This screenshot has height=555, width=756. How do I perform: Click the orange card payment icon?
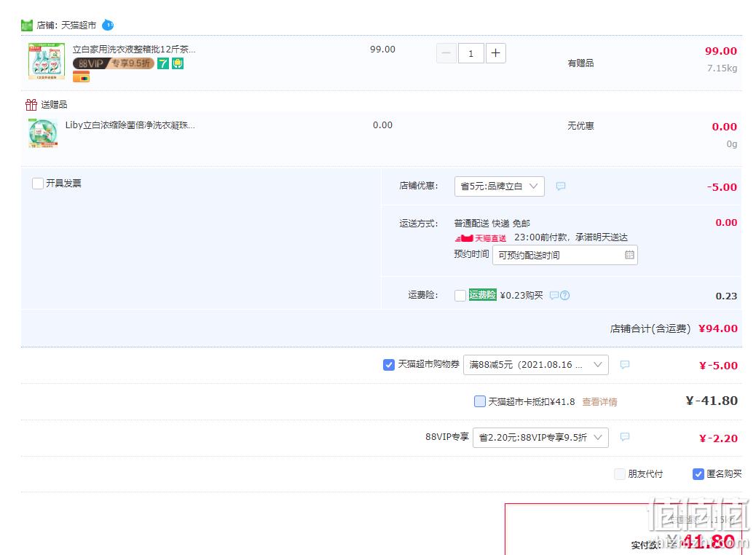coord(81,76)
